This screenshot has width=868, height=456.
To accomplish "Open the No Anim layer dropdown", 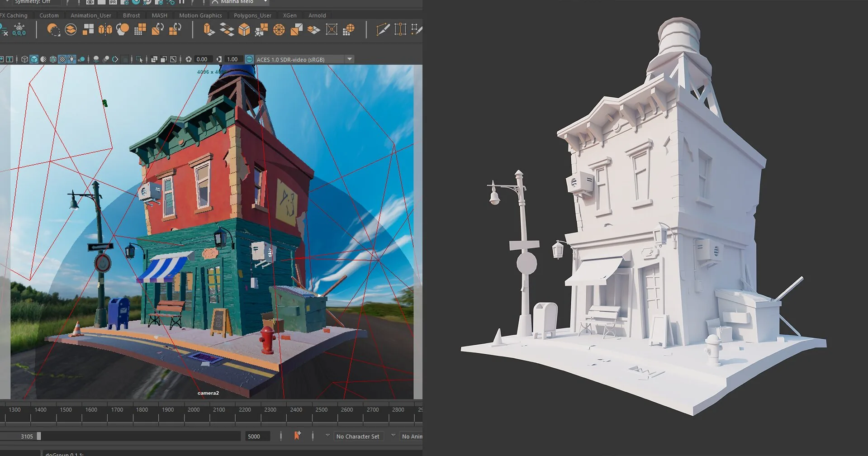I will click(412, 436).
